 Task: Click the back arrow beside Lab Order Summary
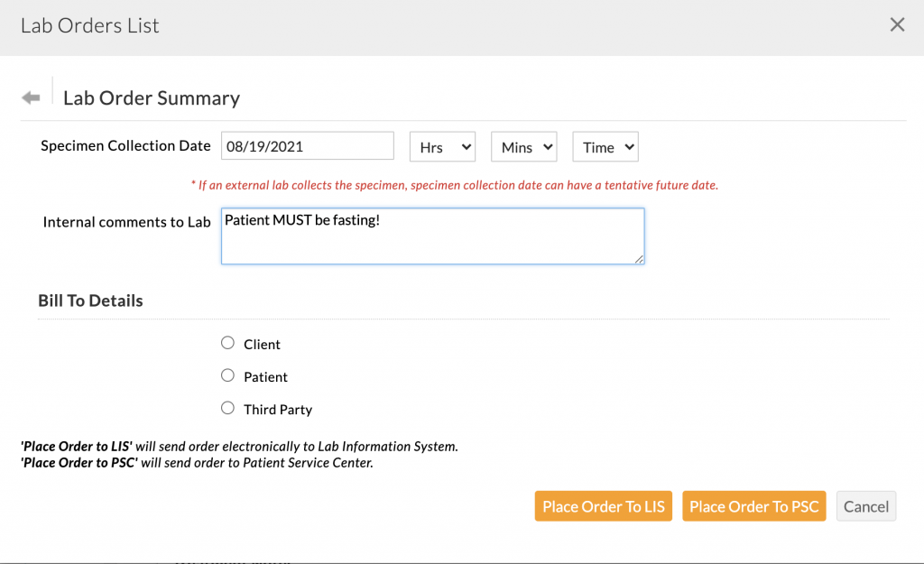coord(31,97)
